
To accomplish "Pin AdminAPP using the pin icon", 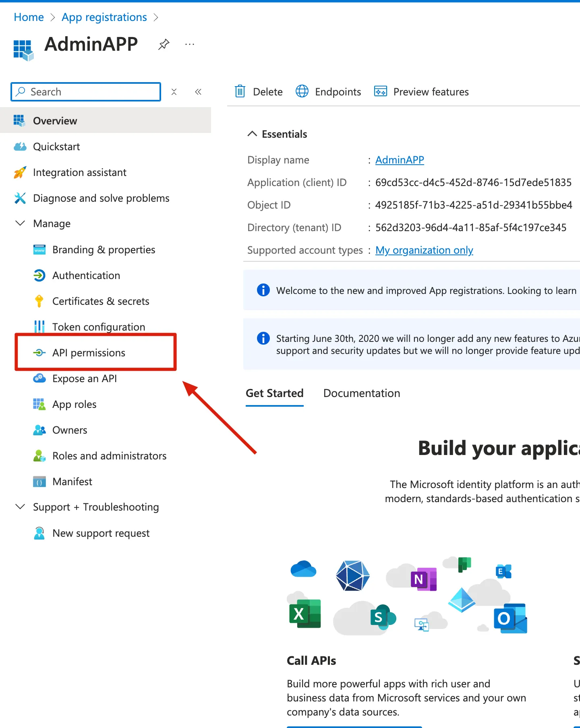I will click(164, 44).
